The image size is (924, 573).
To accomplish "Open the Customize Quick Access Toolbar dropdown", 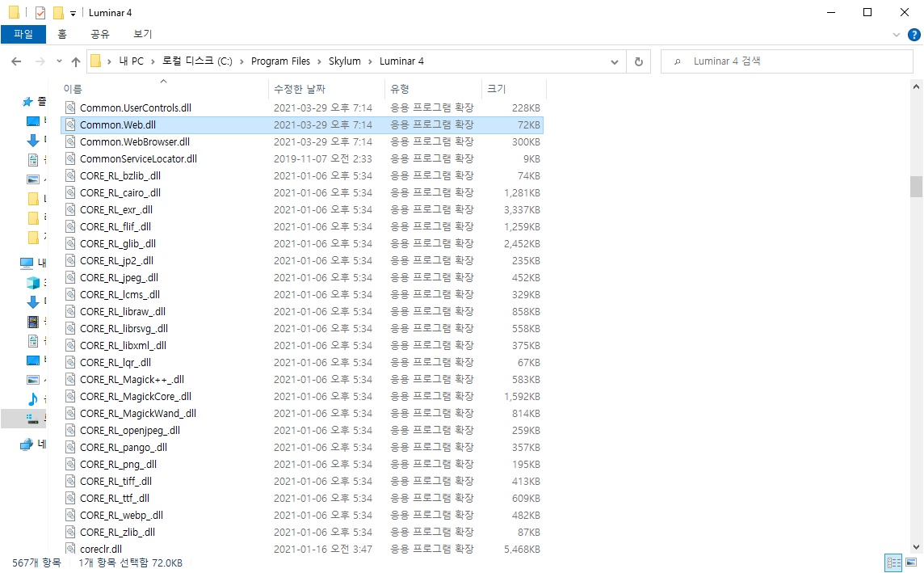I will click(x=73, y=13).
